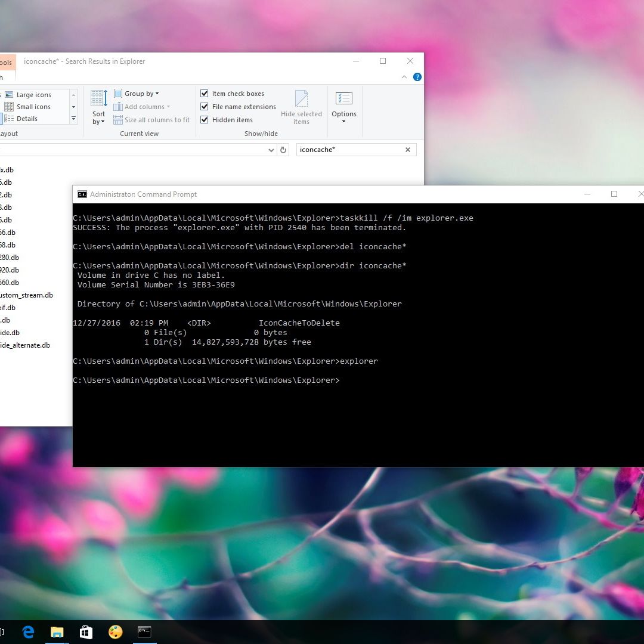This screenshot has width=644, height=644.
Task: Uncheck File name extensions checkbox
Action: (x=205, y=107)
